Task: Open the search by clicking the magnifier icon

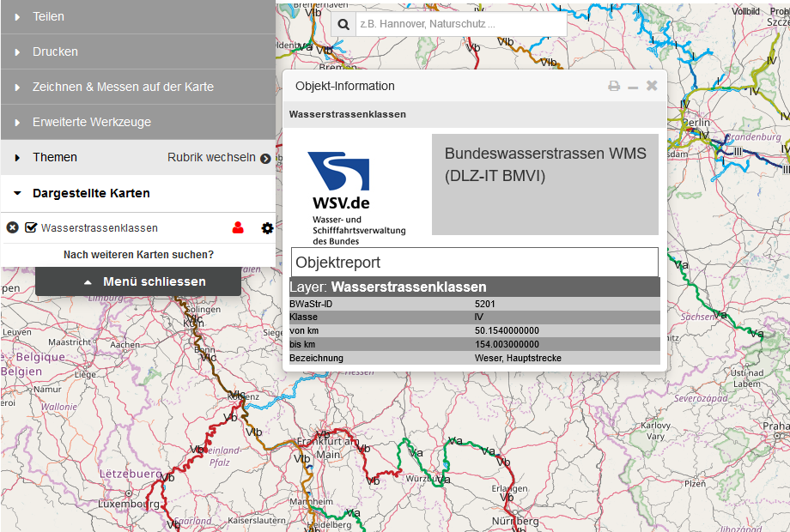Action: [x=343, y=23]
